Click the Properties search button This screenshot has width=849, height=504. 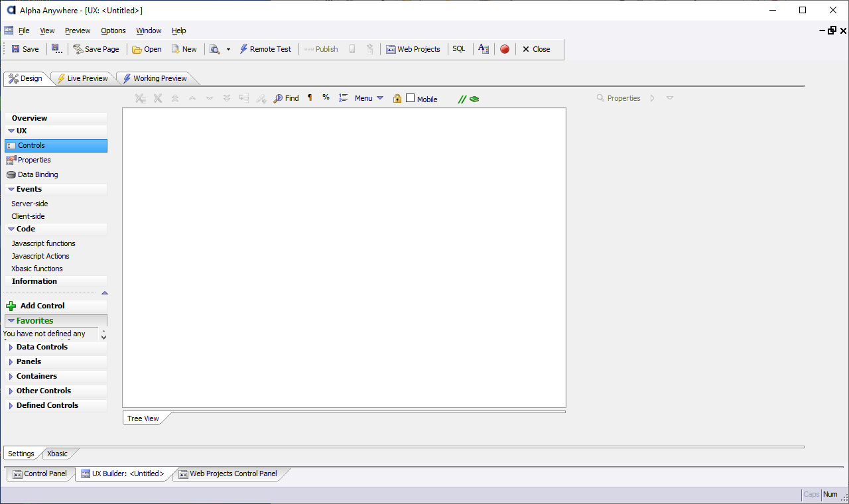tap(618, 98)
